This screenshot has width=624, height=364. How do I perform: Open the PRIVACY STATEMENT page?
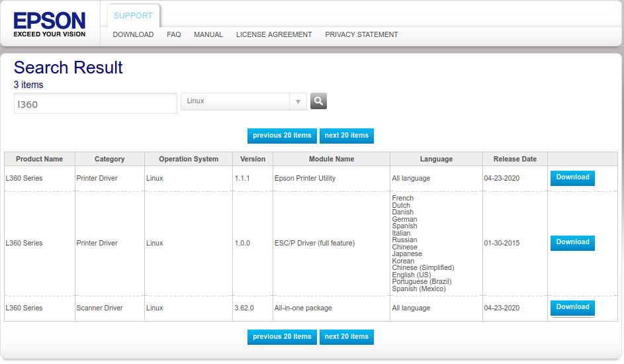pyautogui.click(x=361, y=34)
